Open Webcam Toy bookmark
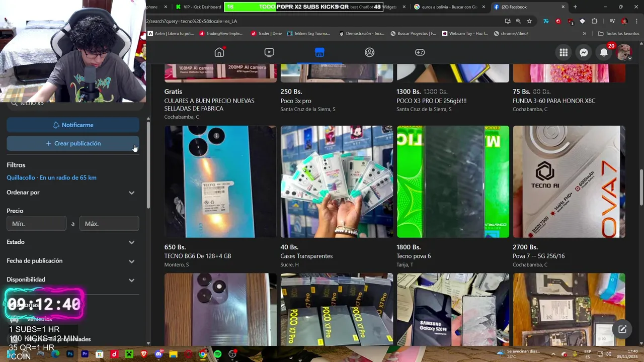The width and height of the screenshot is (644, 362). [x=465, y=34]
